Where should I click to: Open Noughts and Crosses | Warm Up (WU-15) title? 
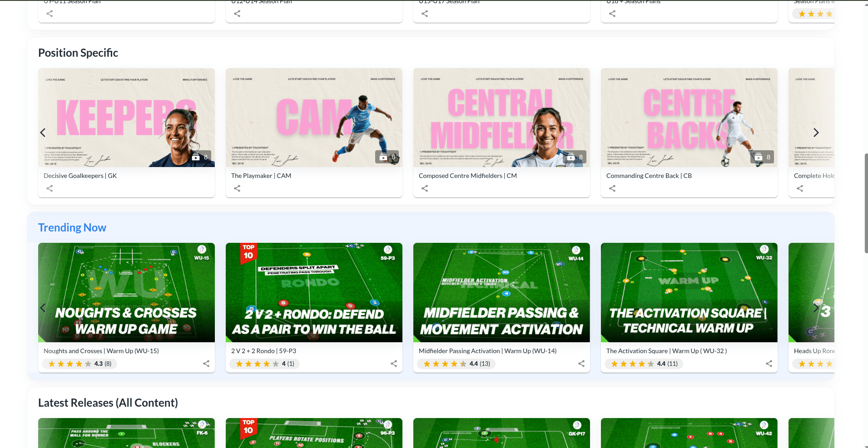[x=101, y=351]
